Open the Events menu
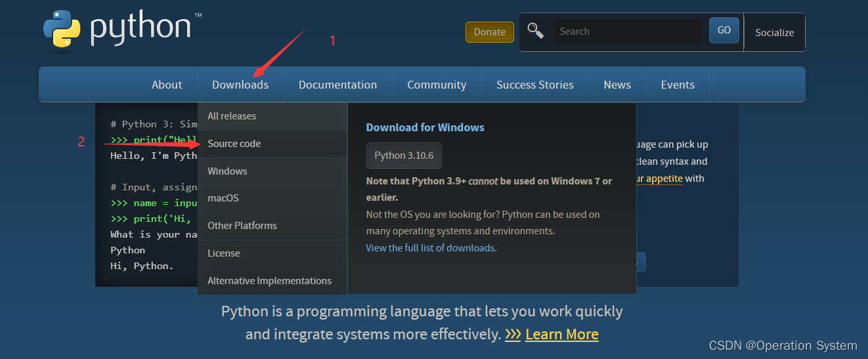 pyautogui.click(x=678, y=85)
